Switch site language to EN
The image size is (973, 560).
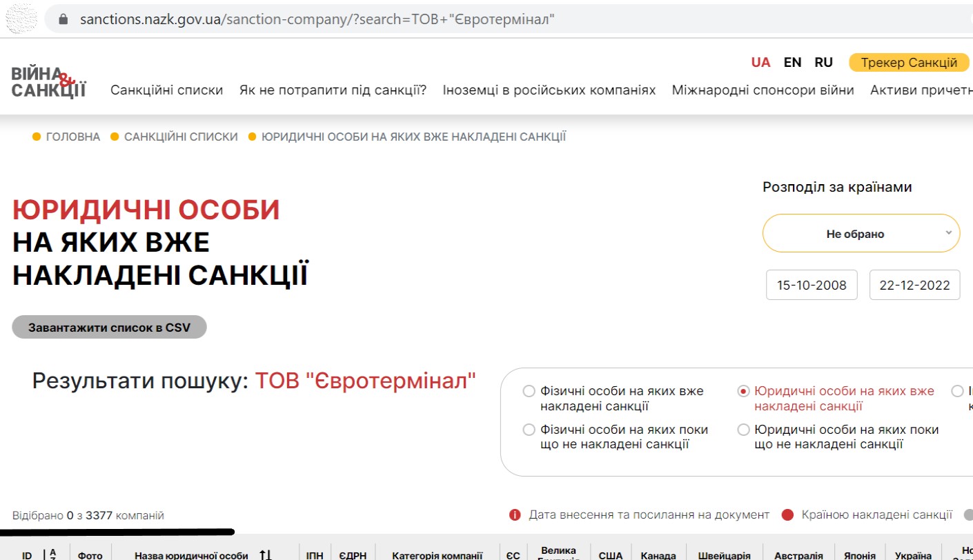coord(792,63)
